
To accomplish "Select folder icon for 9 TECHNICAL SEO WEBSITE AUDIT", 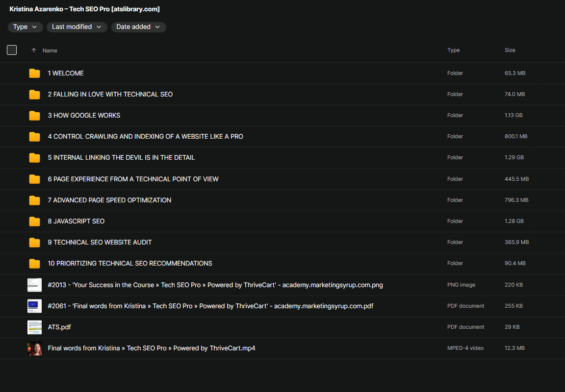I will click(35, 243).
